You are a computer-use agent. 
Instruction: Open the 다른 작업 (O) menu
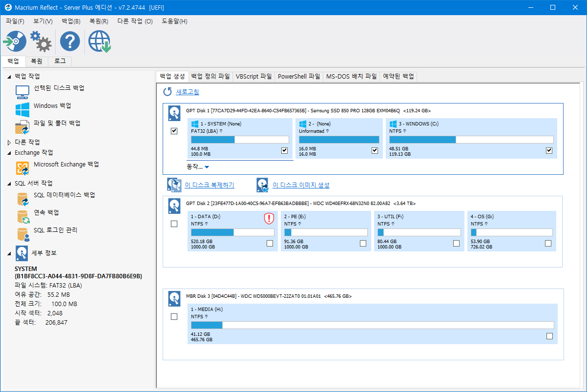tap(135, 21)
